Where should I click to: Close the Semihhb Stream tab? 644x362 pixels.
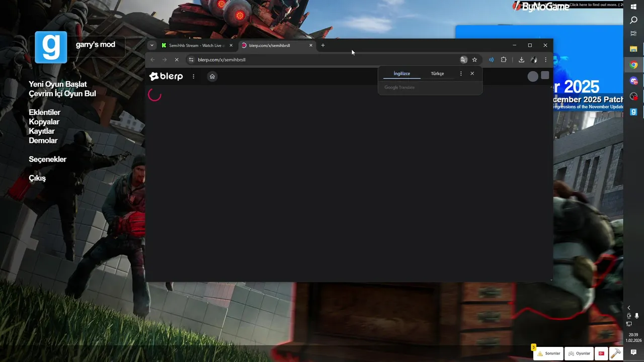click(x=231, y=45)
